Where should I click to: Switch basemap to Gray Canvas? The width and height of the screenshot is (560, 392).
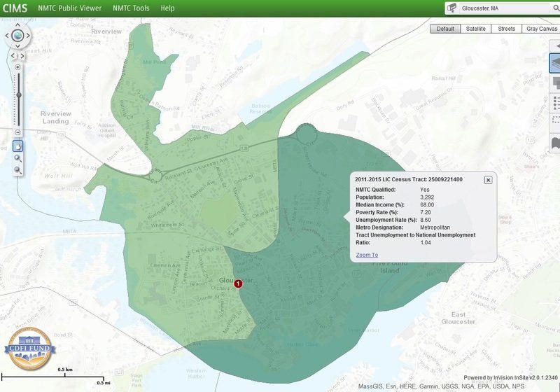[x=541, y=29]
